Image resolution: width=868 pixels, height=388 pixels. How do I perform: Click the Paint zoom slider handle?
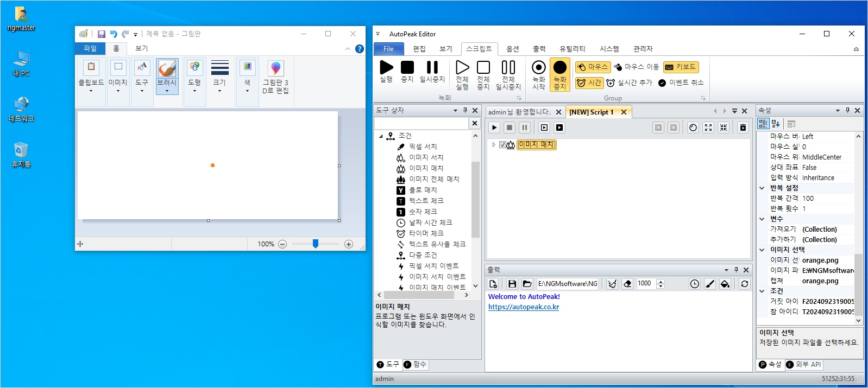click(316, 244)
